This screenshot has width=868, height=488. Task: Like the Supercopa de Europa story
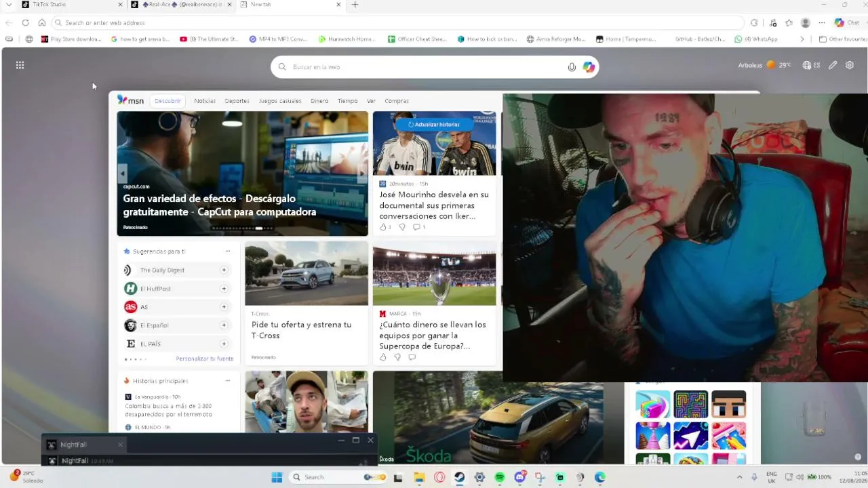383,357
